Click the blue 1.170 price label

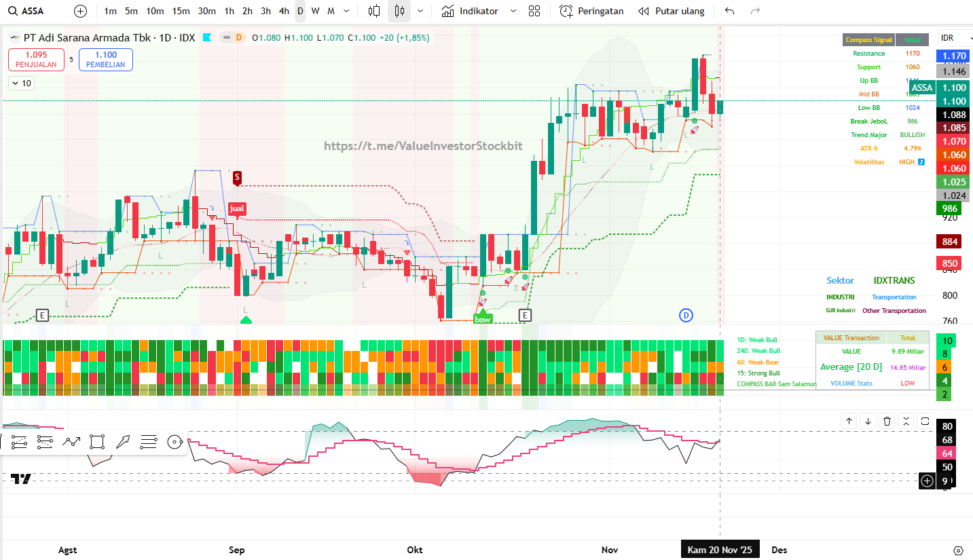(953, 56)
